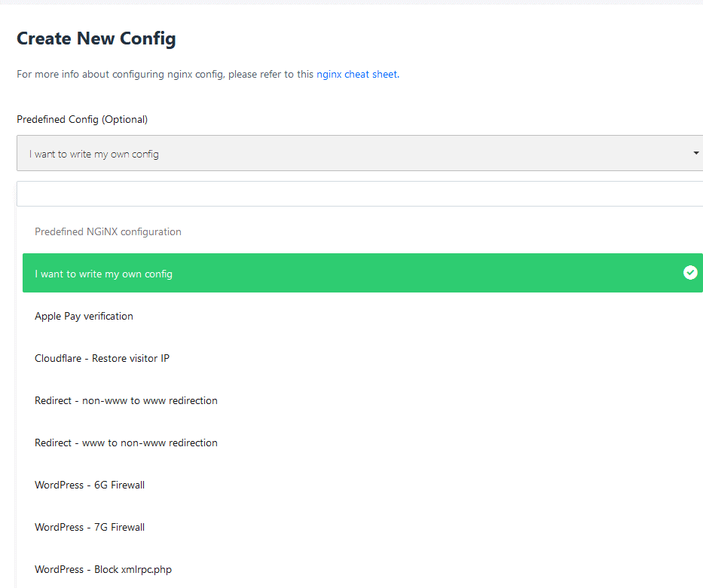Screen dimensions: 703x588
Task: Click the 'Create New Config' heading
Action: tap(96, 38)
